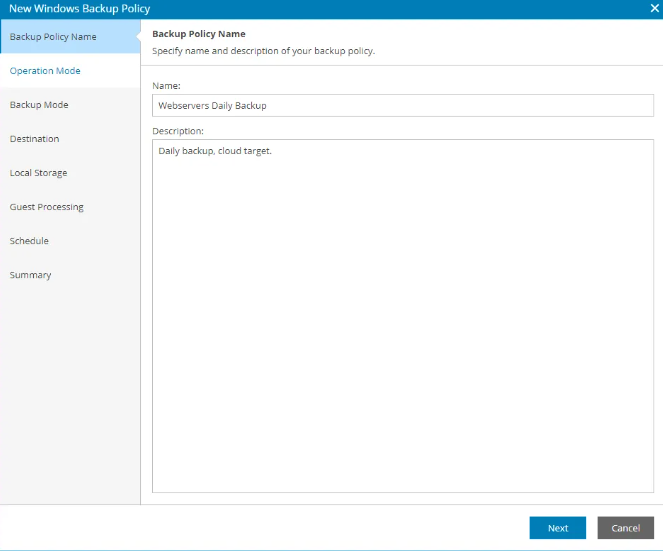Jump to the Local Storage step
The height and width of the screenshot is (551, 663).
39,173
